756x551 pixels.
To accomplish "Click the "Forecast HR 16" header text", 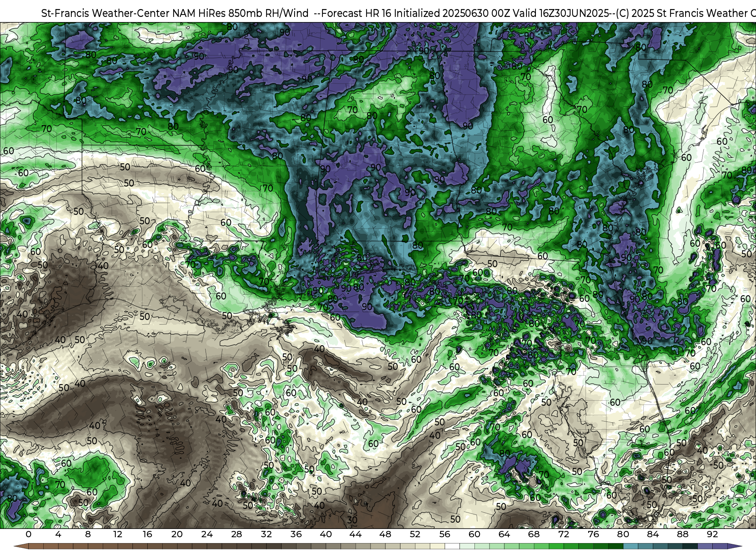I will click(x=356, y=13).
